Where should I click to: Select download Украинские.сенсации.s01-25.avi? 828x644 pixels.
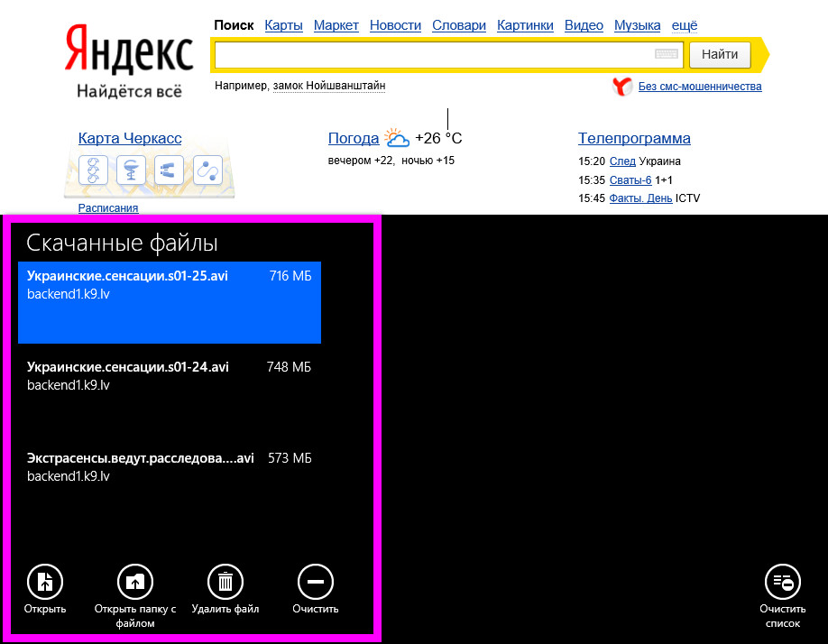click(170, 302)
